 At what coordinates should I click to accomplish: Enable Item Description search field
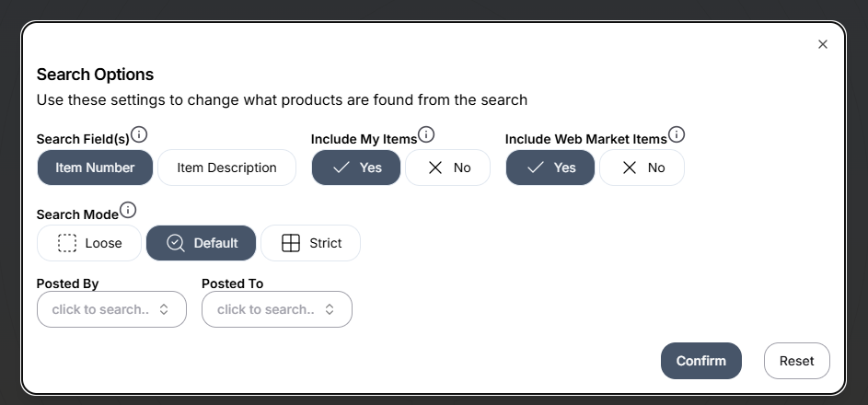click(226, 168)
